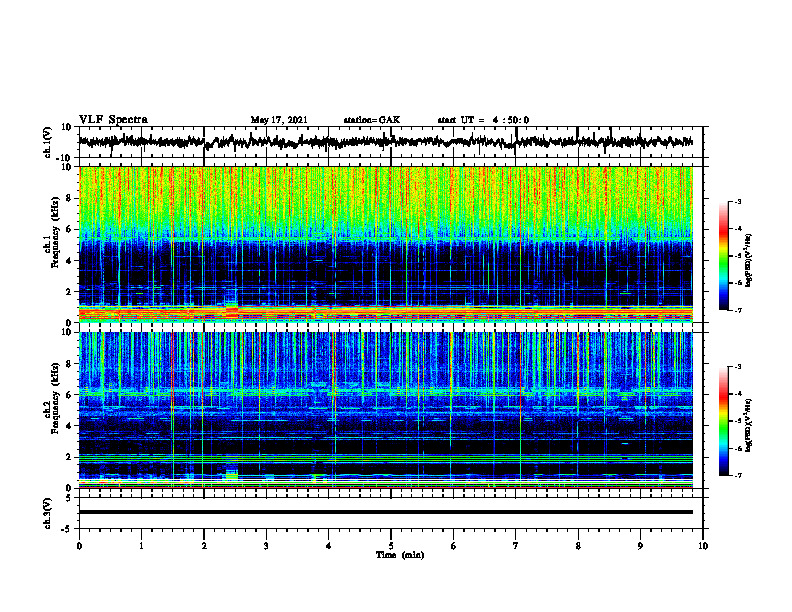This screenshot has width=792, height=612.
Task: Click the 2 kHz tick label of ch.2 spectrogram
Action: [x=69, y=457]
